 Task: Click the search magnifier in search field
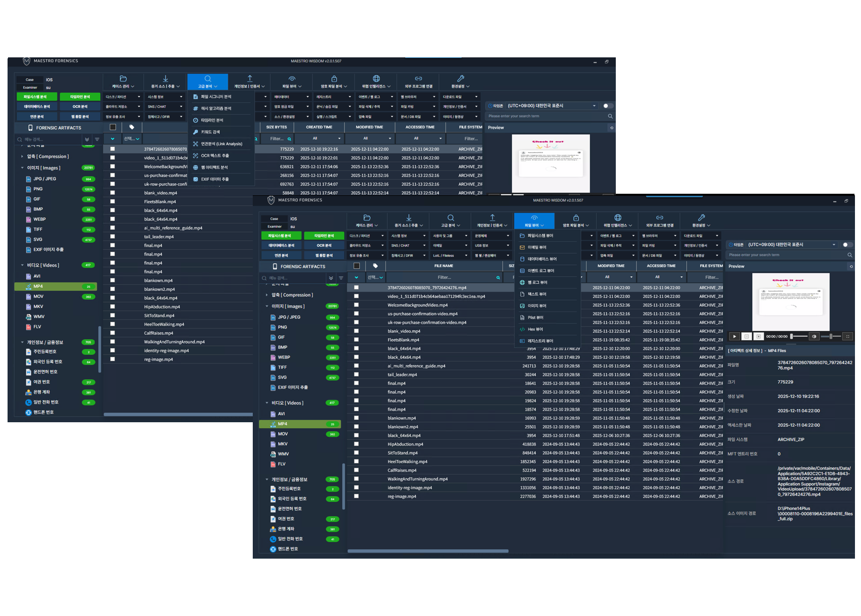click(x=849, y=255)
